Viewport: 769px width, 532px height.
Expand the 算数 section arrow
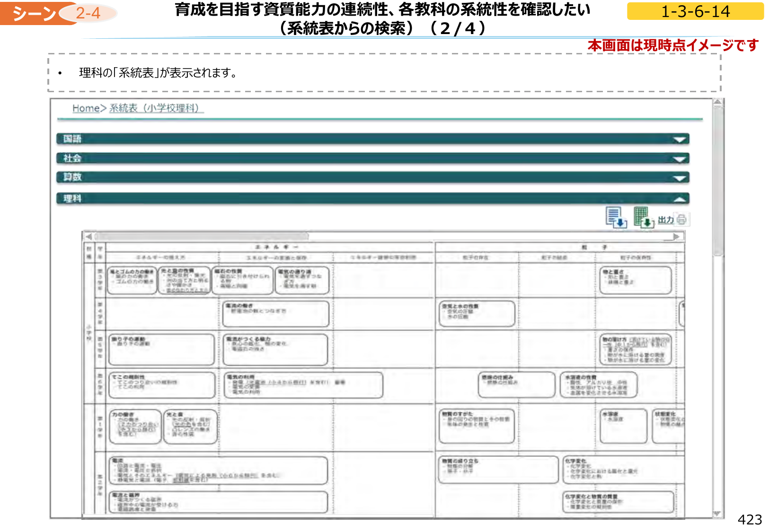pos(679,178)
